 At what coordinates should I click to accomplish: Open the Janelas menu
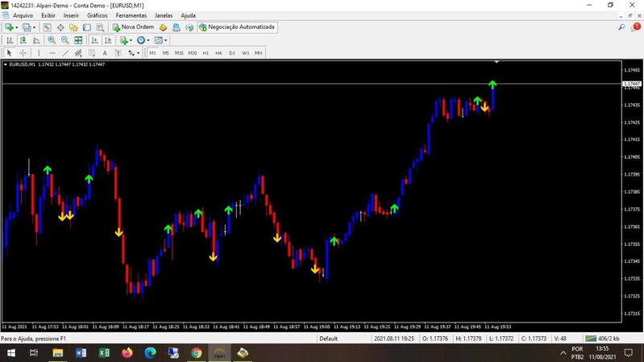pyautogui.click(x=164, y=15)
